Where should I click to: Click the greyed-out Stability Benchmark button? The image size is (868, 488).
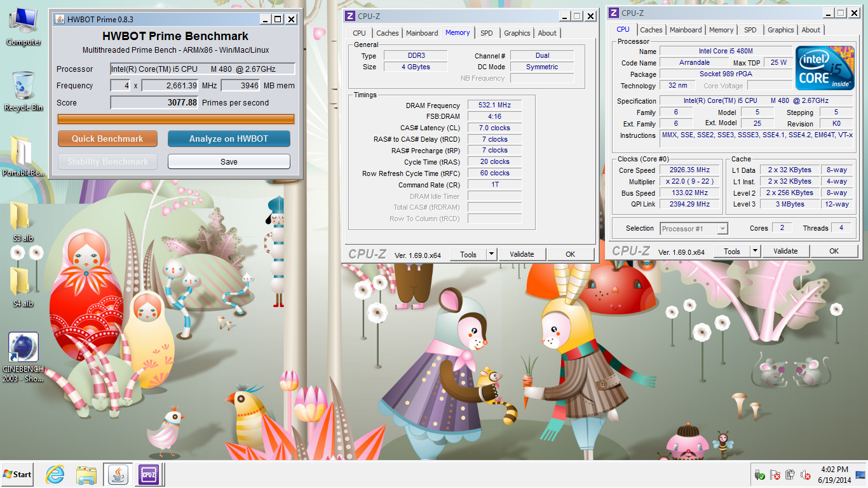(107, 161)
